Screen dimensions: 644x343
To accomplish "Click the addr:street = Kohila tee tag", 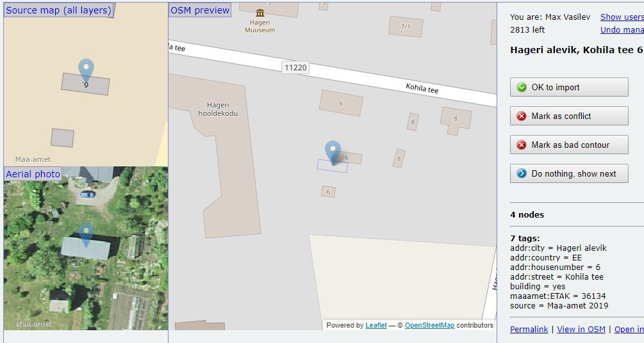I will tap(557, 276).
